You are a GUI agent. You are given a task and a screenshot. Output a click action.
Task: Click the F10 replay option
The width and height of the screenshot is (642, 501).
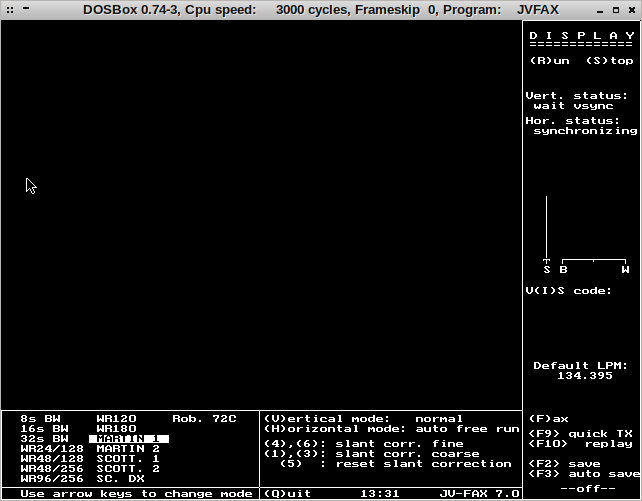(581, 444)
